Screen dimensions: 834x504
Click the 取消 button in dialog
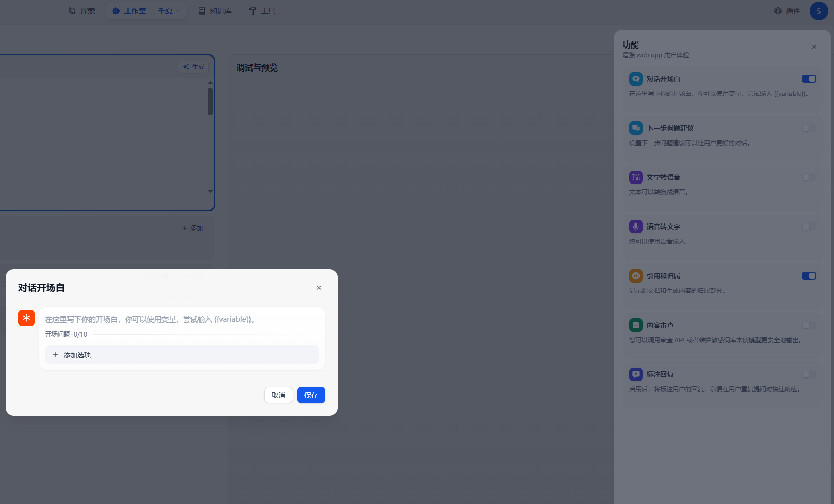tap(279, 395)
